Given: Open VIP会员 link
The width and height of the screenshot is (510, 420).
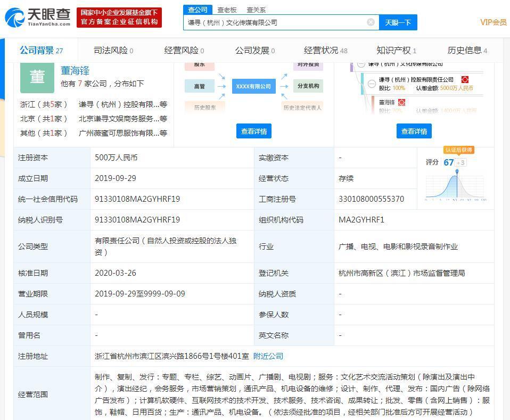Looking at the screenshot, I should [493, 22].
